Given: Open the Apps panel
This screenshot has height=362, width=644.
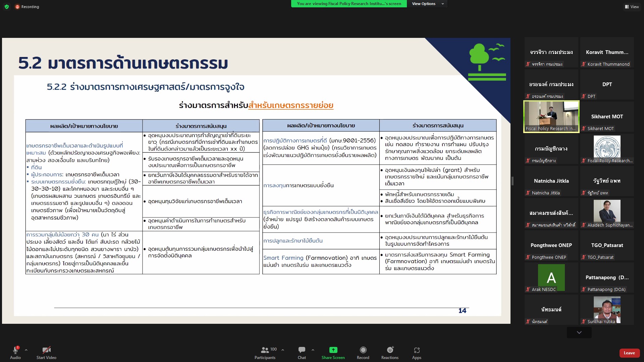Looking at the screenshot, I should tap(417, 350).
